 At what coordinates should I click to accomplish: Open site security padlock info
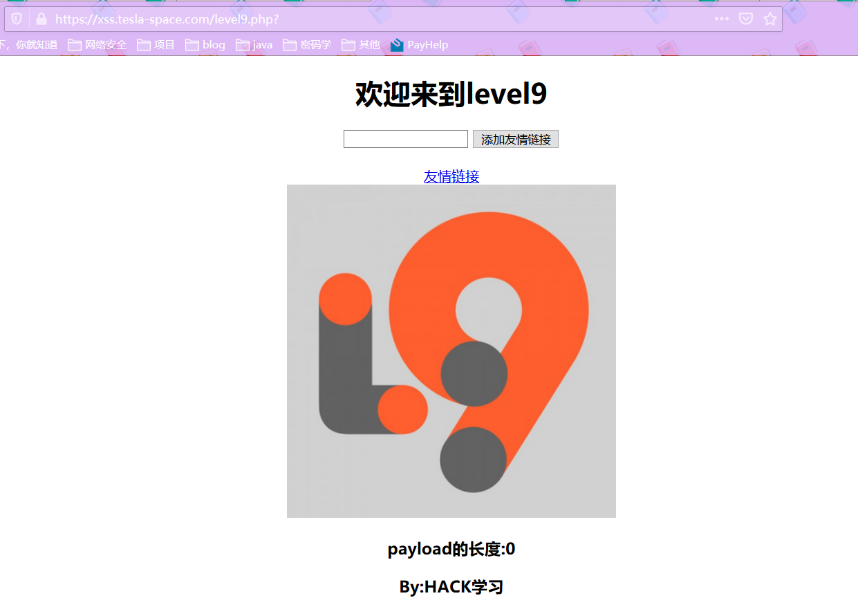(41, 19)
